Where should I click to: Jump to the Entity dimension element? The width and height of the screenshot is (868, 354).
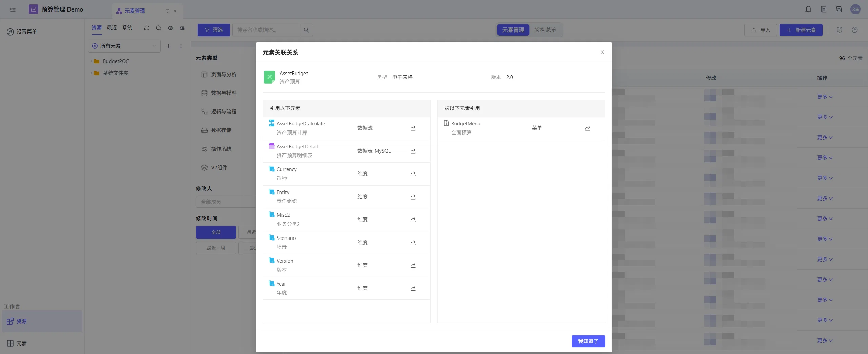coord(413,197)
